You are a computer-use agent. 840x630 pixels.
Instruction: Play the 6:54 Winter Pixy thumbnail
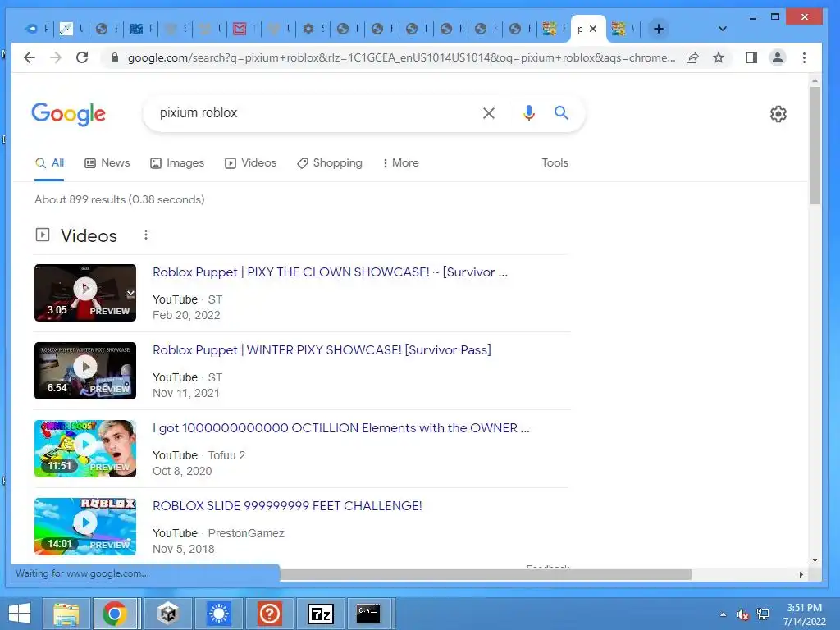point(85,371)
